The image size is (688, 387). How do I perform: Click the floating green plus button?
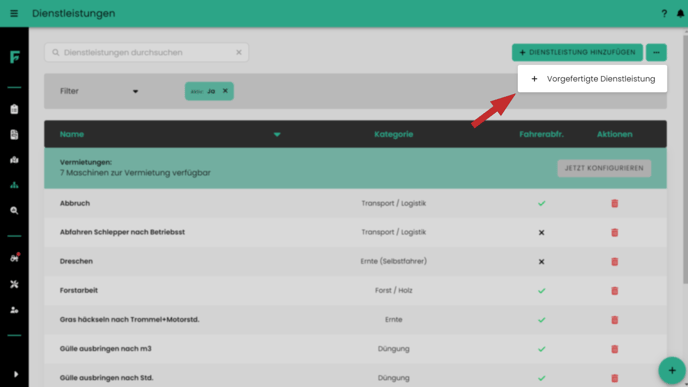pyautogui.click(x=672, y=370)
